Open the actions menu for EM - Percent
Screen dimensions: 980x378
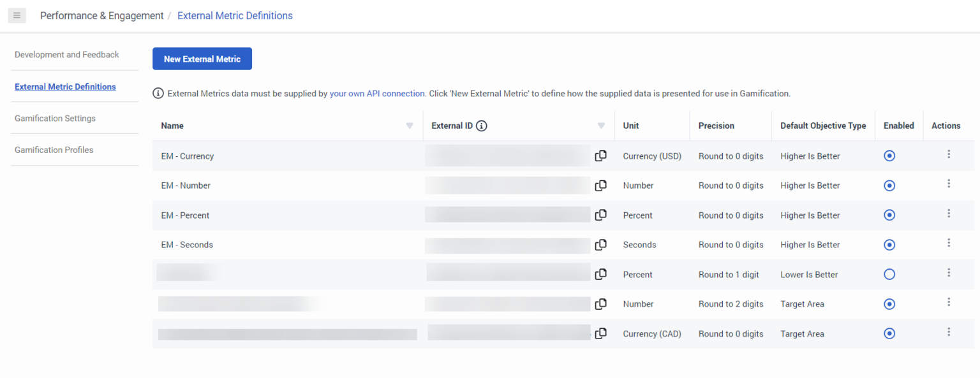[x=949, y=213]
